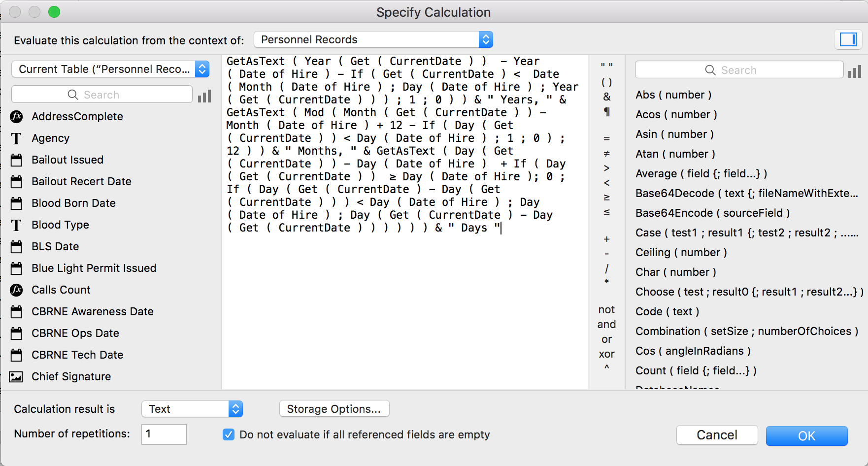Open Storage Options dialog
Image resolution: width=868 pixels, height=466 pixels.
334,409
